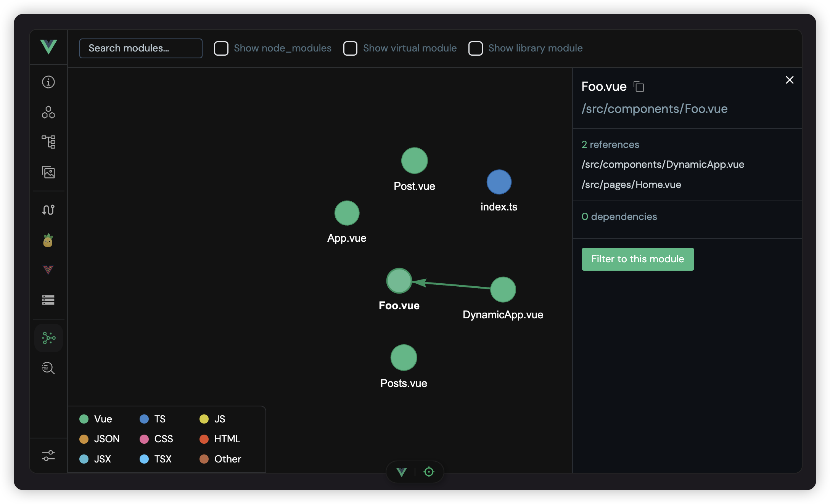Open the Overview info icon in sidebar
Image resolution: width=830 pixels, height=504 pixels.
(x=48, y=82)
